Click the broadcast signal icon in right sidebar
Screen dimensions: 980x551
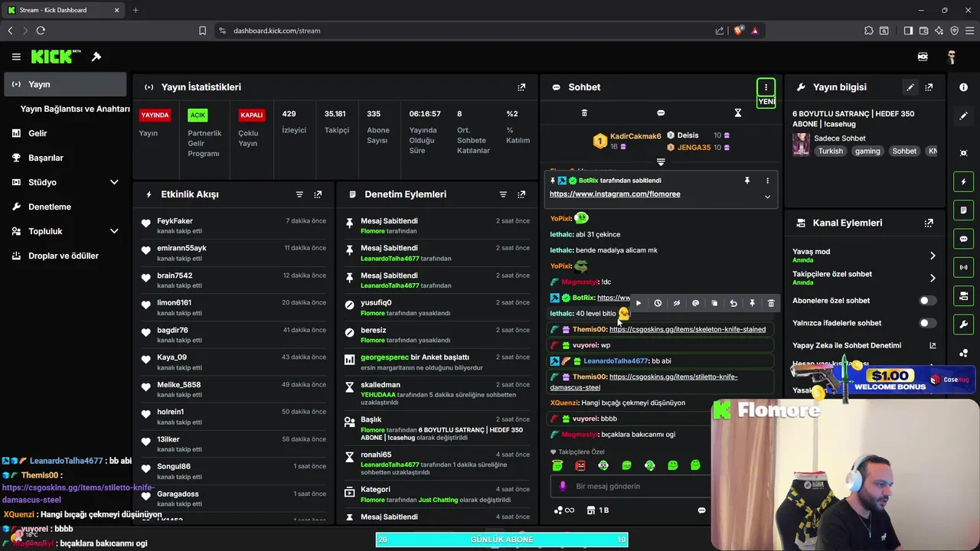964,267
